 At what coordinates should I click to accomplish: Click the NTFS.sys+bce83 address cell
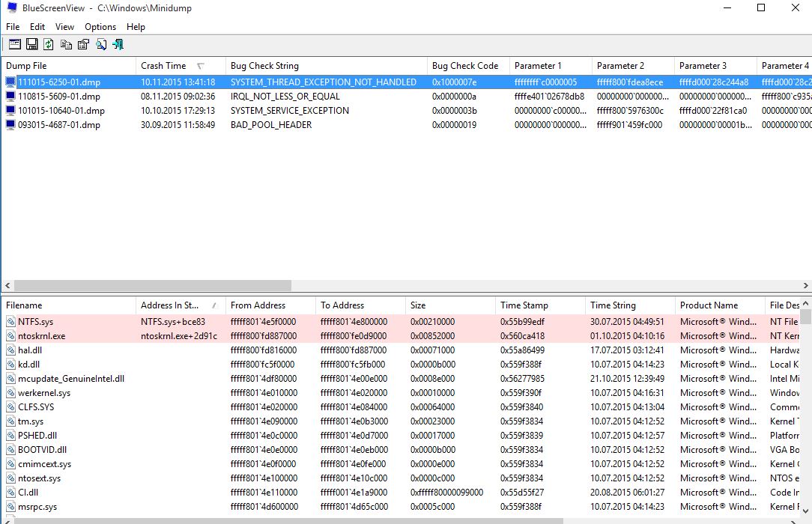(x=173, y=322)
